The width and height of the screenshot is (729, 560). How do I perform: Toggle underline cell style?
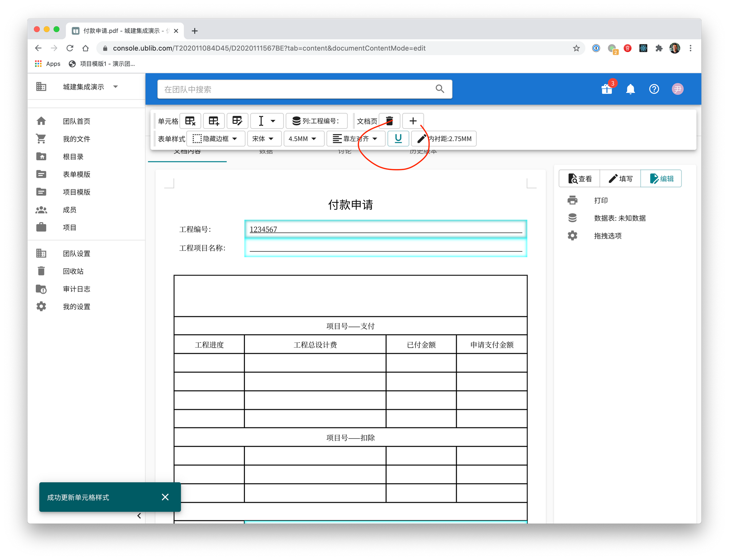coord(398,139)
